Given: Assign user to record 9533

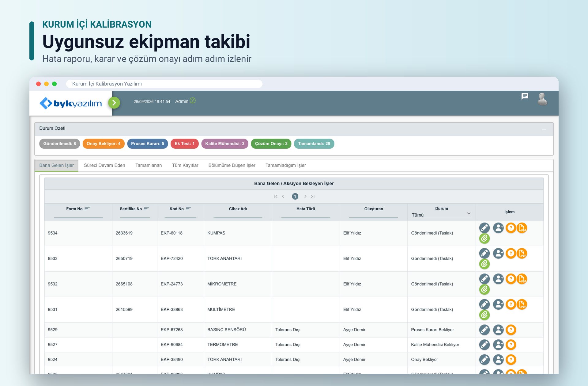Looking at the screenshot, I should coord(498,253).
